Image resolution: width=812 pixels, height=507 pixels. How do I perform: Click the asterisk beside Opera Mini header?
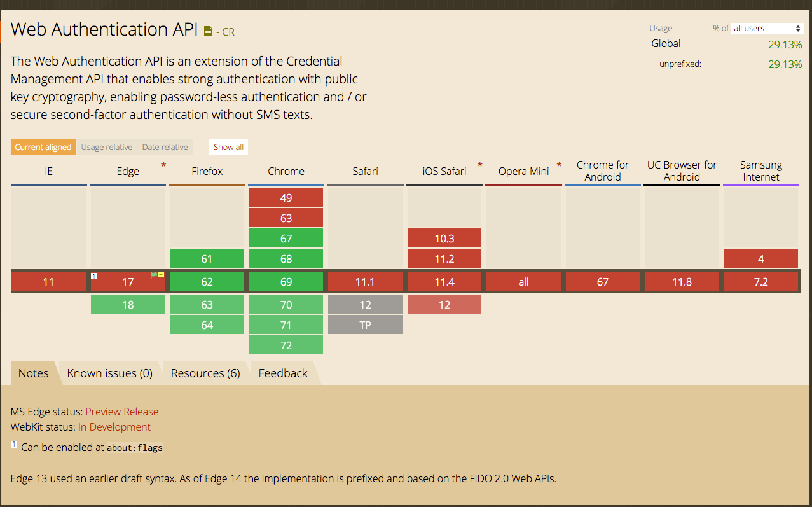click(x=559, y=163)
